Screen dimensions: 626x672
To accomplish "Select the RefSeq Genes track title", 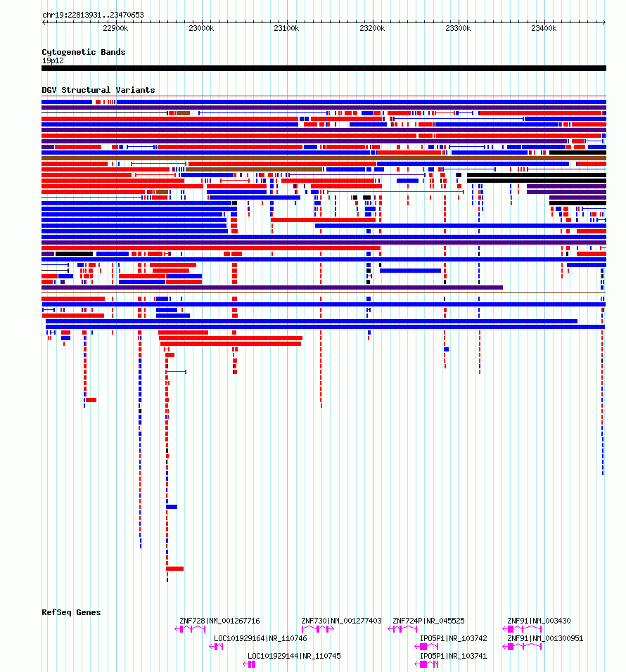I will [71, 612].
